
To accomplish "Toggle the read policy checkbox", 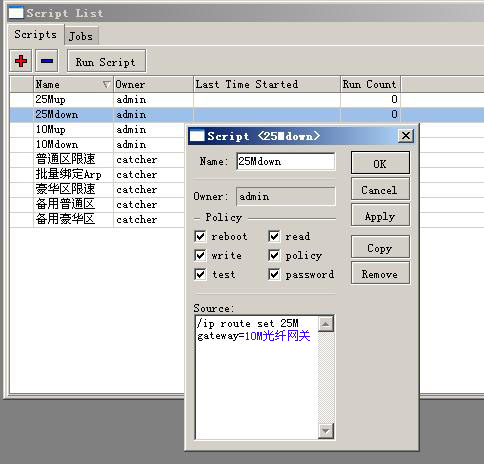I will (274, 236).
